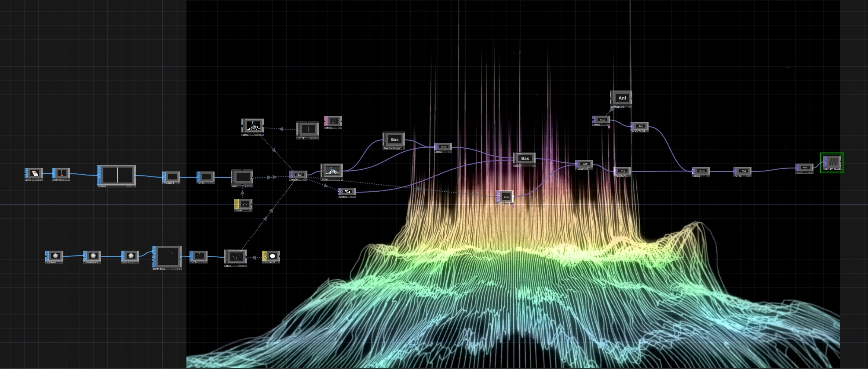This screenshot has width=868, height=369.
Task: Select the yellow constant node with white blob
Action: pos(272,256)
